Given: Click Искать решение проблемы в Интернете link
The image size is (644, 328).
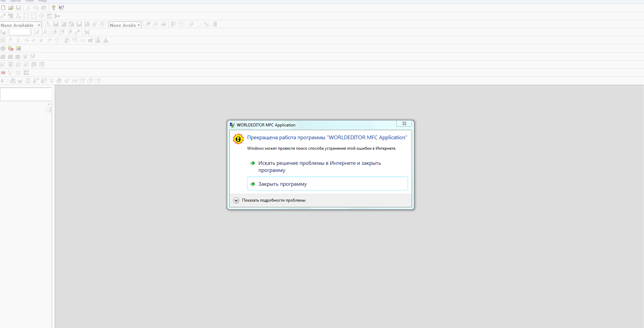Looking at the screenshot, I should point(319,167).
